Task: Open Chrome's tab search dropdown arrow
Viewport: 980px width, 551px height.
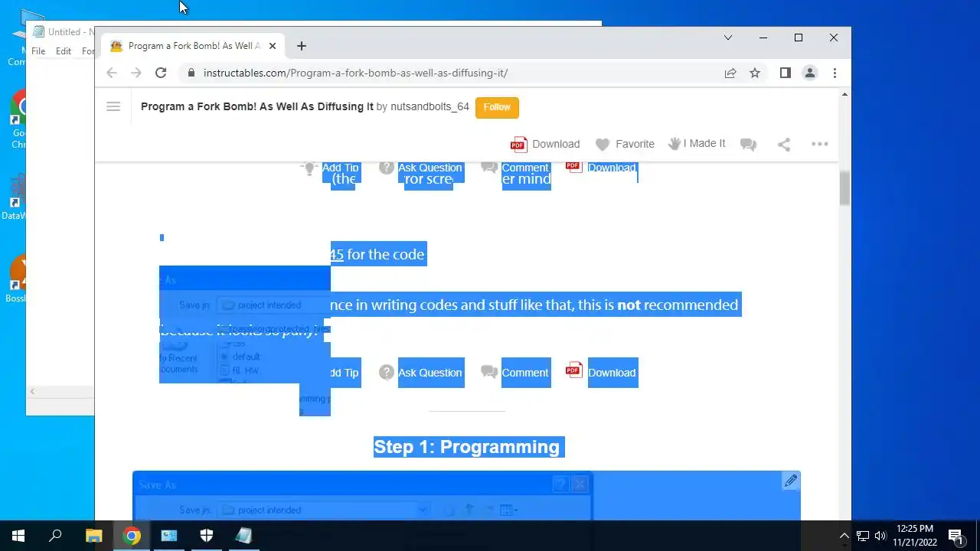Action: 728,37
